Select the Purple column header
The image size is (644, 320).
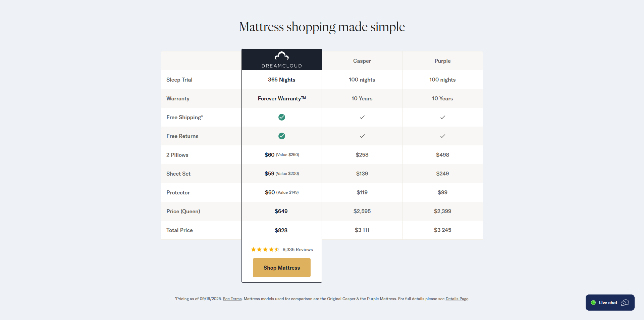tap(442, 61)
